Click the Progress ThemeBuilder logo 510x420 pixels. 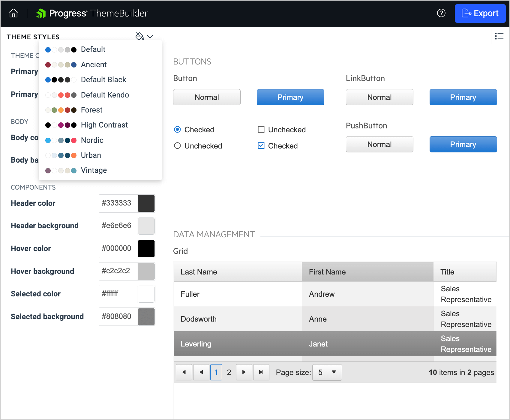pyautogui.click(x=91, y=13)
